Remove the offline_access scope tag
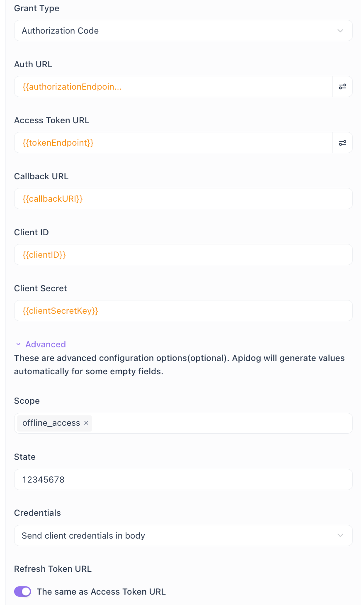 tap(86, 423)
